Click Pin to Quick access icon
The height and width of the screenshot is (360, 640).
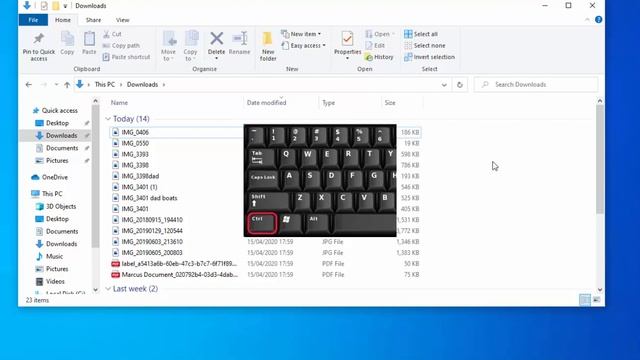pos(39,39)
